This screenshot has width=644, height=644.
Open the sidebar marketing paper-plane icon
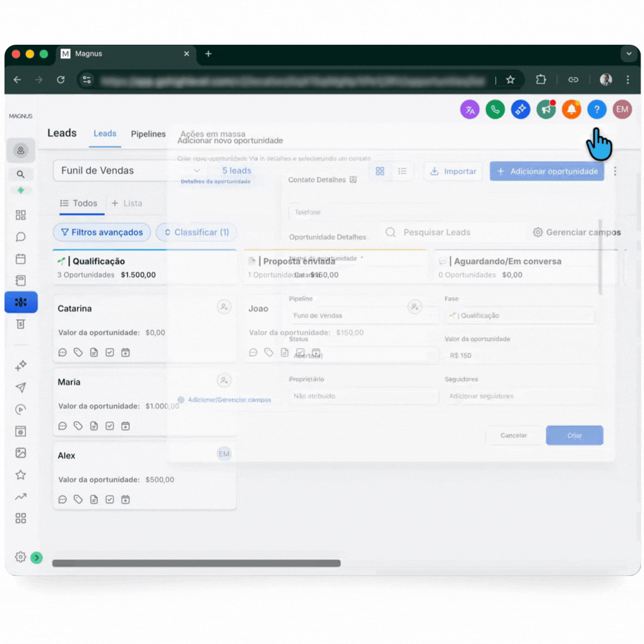coord(21,387)
